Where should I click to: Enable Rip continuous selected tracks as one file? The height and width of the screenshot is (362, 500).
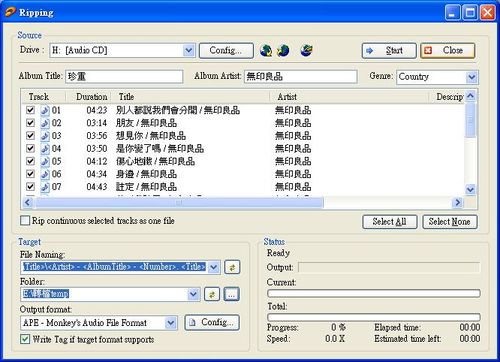(x=25, y=220)
